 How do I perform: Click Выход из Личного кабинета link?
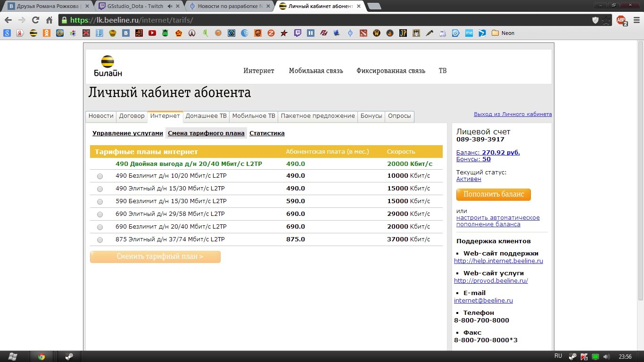coord(512,114)
